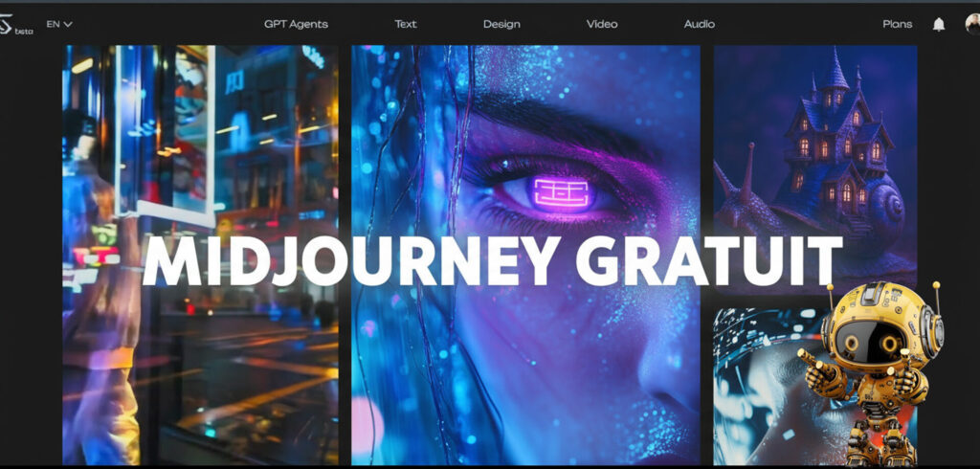Switch to the Audio section

pyautogui.click(x=699, y=24)
